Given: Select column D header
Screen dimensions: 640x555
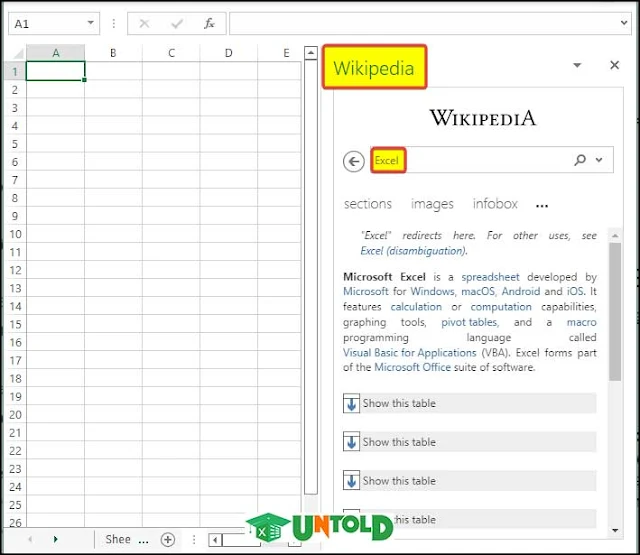Looking at the screenshot, I should (229, 53).
